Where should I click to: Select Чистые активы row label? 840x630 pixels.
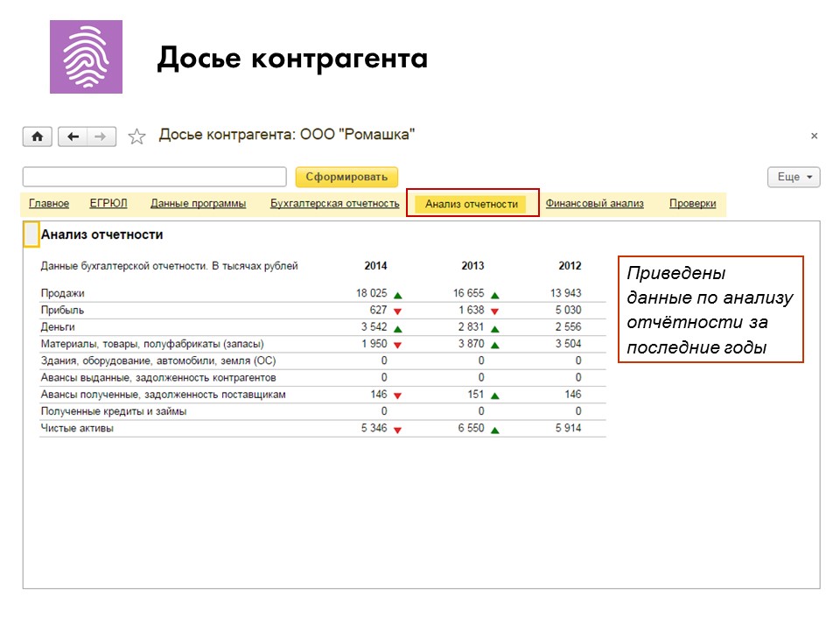(x=77, y=428)
